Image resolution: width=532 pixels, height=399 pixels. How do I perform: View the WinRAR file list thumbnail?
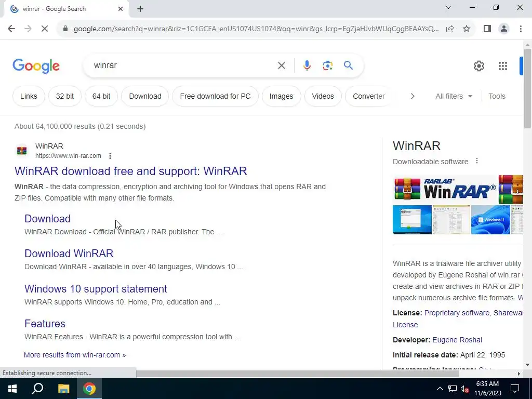pos(451,220)
